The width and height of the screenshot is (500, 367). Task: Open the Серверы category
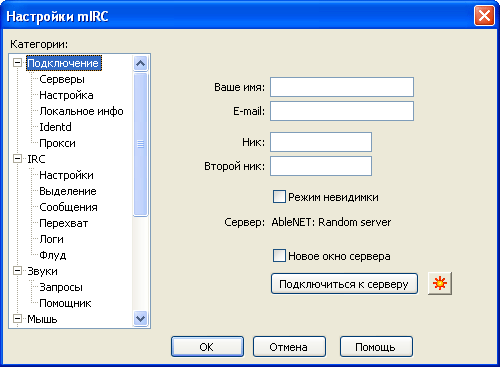[62, 79]
